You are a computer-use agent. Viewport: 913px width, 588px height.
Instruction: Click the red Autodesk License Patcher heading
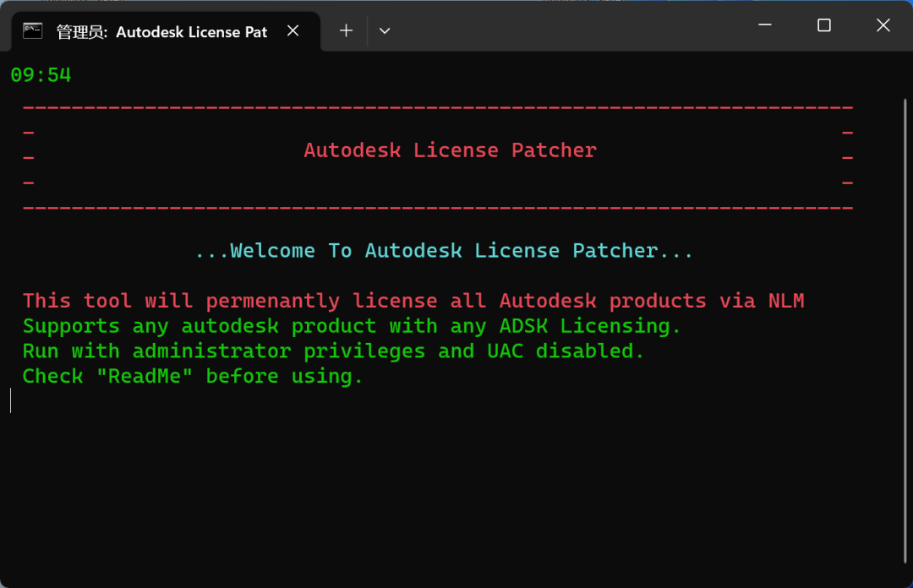coord(450,150)
